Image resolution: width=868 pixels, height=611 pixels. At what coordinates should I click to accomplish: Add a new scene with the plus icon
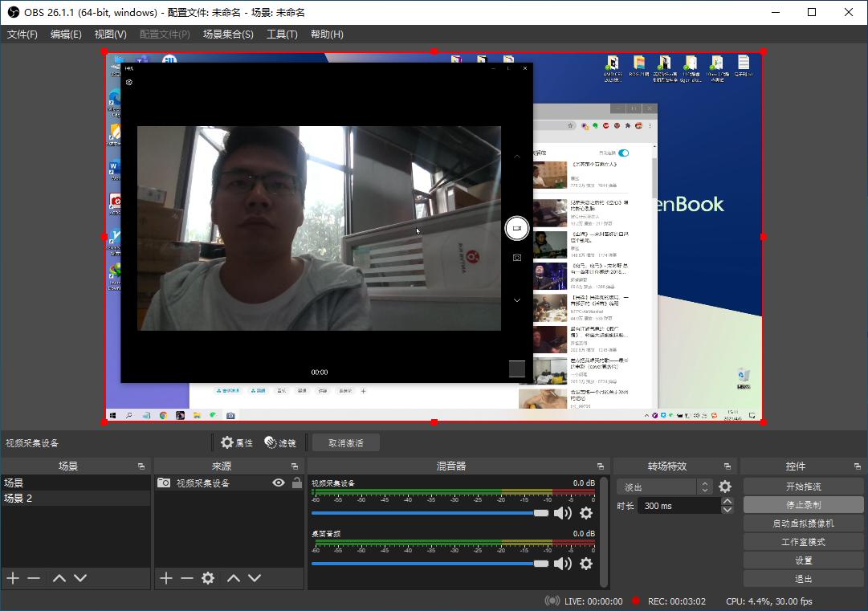(x=13, y=578)
